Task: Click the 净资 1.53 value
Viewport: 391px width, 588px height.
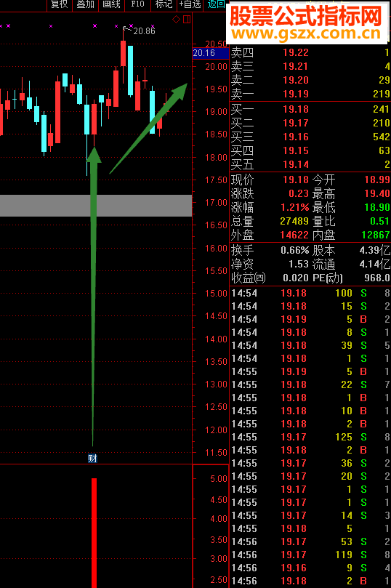Action: (299, 264)
